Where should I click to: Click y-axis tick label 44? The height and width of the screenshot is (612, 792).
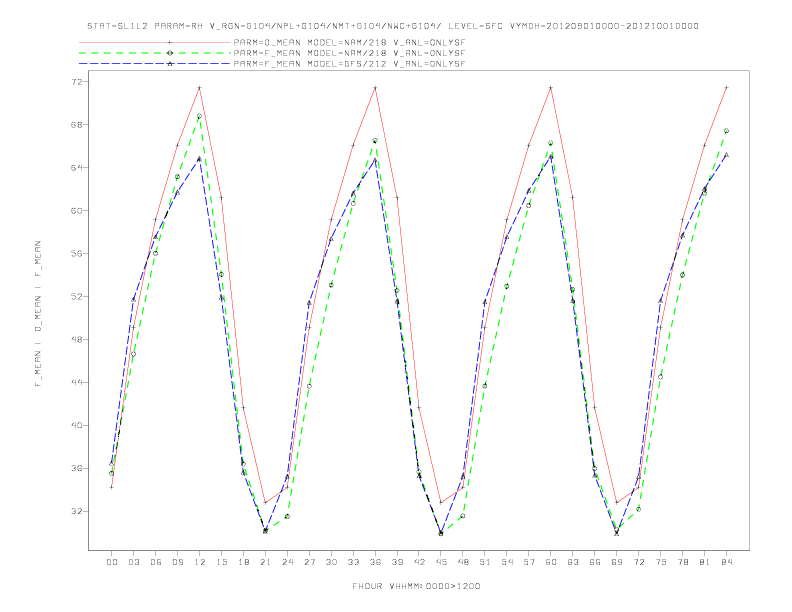pyautogui.click(x=78, y=382)
